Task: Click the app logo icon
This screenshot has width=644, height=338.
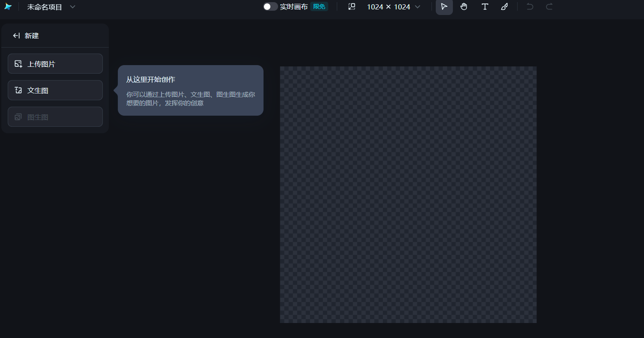Action: [x=8, y=7]
